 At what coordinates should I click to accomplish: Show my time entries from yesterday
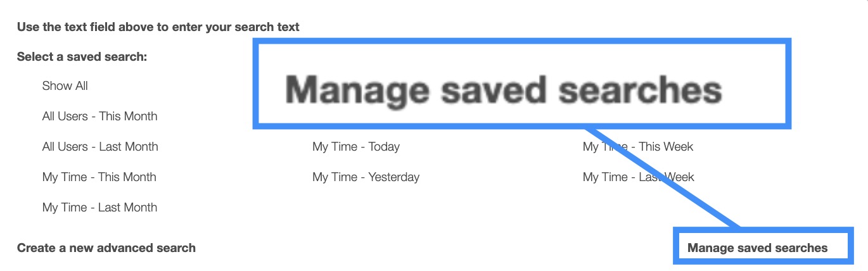(x=366, y=177)
